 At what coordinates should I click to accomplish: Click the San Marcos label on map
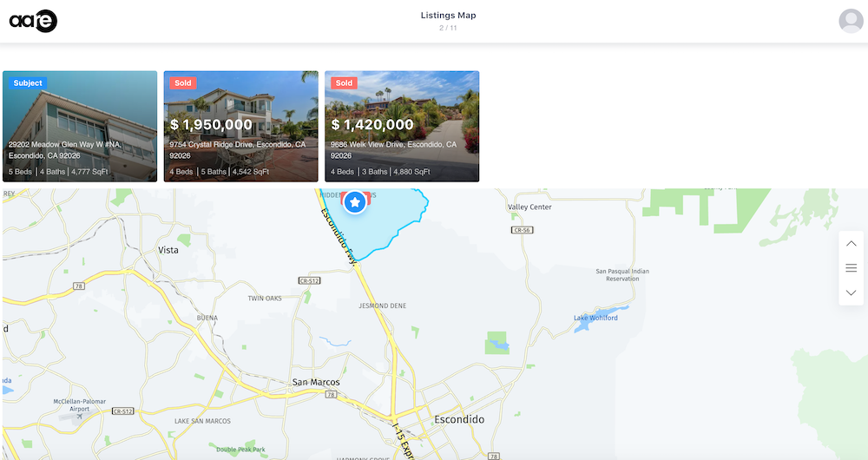coord(316,382)
